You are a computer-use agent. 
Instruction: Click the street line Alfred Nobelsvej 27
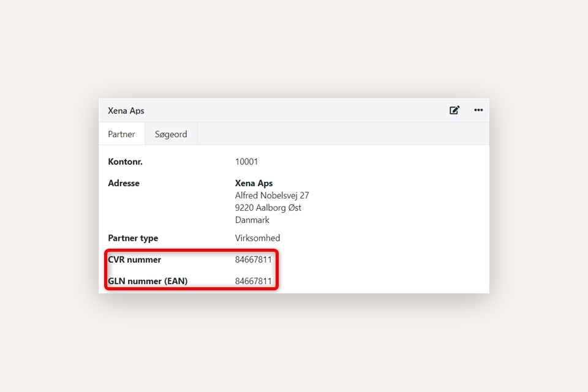(272, 195)
